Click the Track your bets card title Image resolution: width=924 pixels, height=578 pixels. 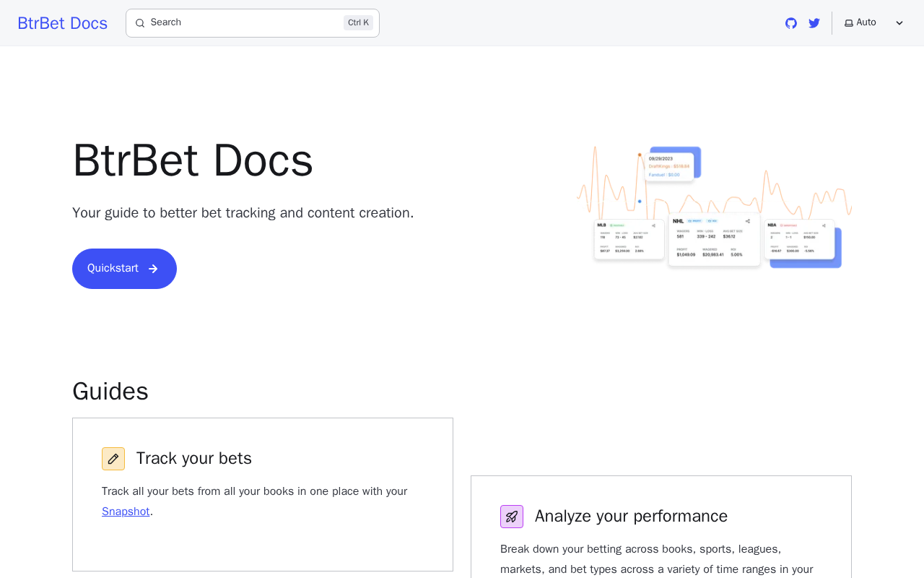tap(194, 459)
